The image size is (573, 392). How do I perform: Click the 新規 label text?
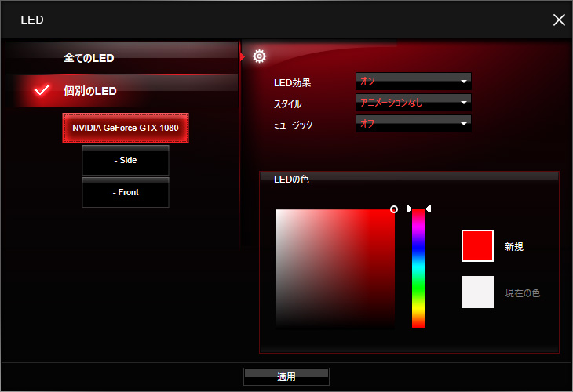(x=514, y=247)
